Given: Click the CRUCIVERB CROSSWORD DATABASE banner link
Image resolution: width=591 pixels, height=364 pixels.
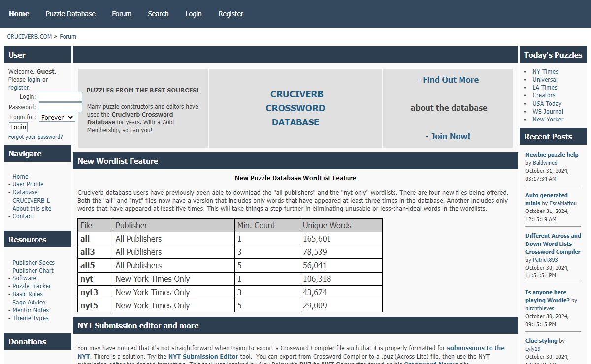Looking at the screenshot, I should (x=295, y=108).
